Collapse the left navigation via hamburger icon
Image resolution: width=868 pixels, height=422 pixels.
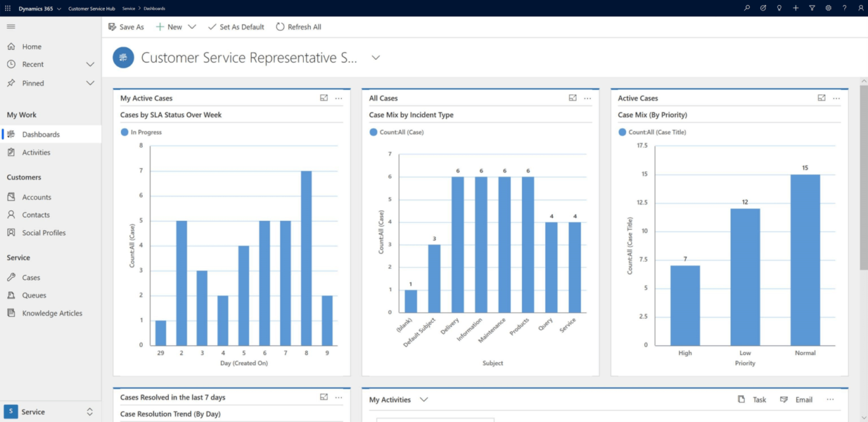point(11,26)
